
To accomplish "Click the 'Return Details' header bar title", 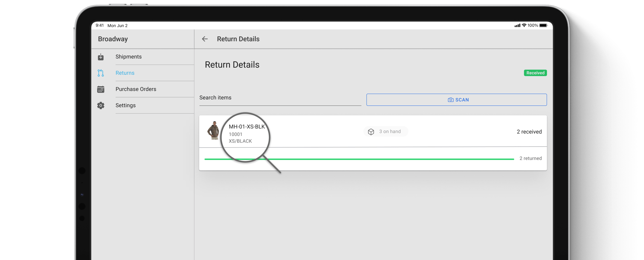I will click(x=238, y=39).
